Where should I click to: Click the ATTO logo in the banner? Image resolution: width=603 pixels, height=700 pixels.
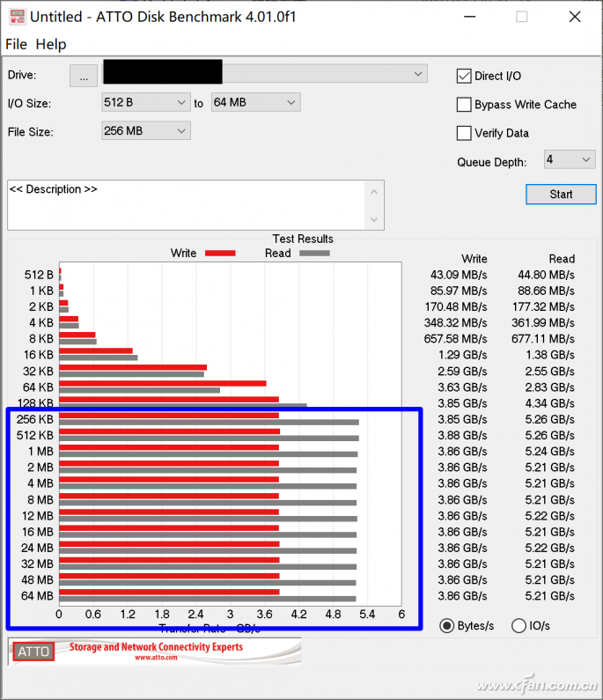point(33,652)
